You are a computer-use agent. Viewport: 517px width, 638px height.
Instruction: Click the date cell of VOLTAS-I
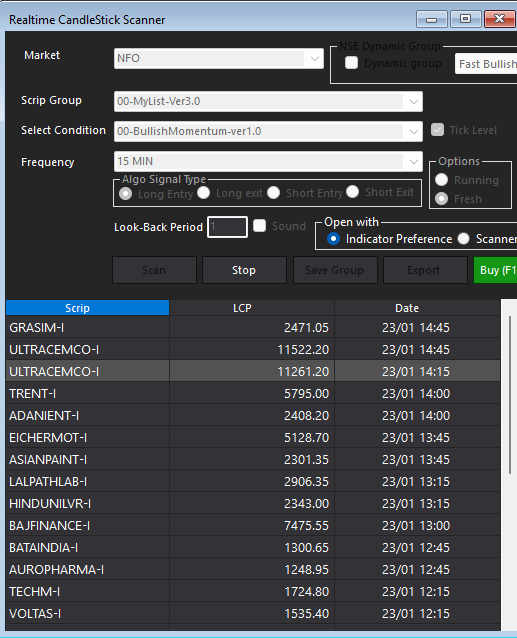(417, 613)
